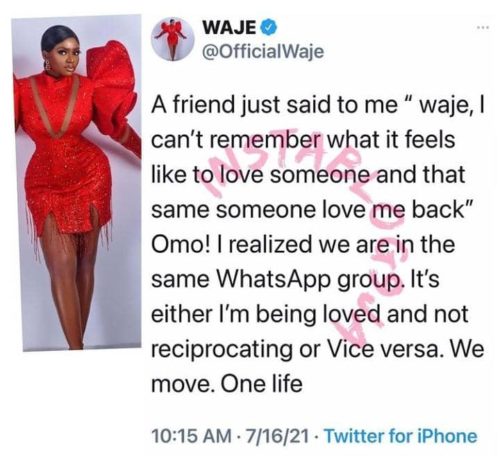Click the WAJE display name
Screen dimensions: 500x469
(230, 27)
